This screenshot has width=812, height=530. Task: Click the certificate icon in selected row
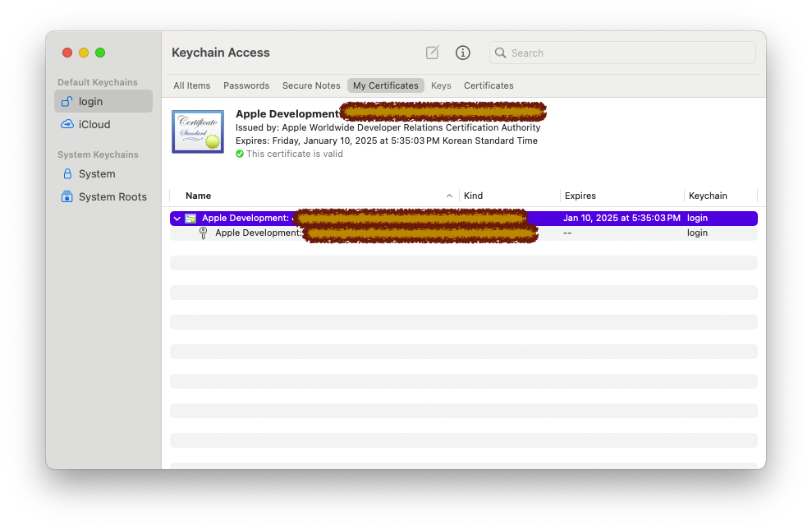click(190, 219)
